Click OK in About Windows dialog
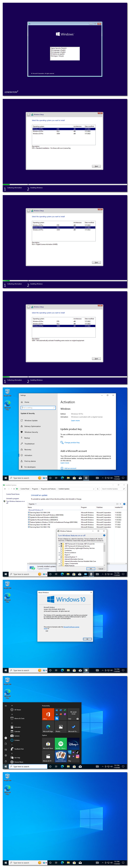This screenshot has width=130, height=868. pyautogui.click(x=87, y=639)
